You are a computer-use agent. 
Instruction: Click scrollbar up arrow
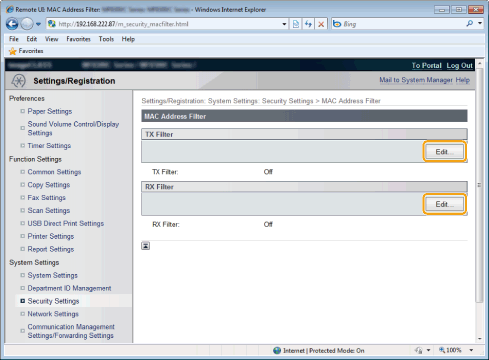click(480, 63)
